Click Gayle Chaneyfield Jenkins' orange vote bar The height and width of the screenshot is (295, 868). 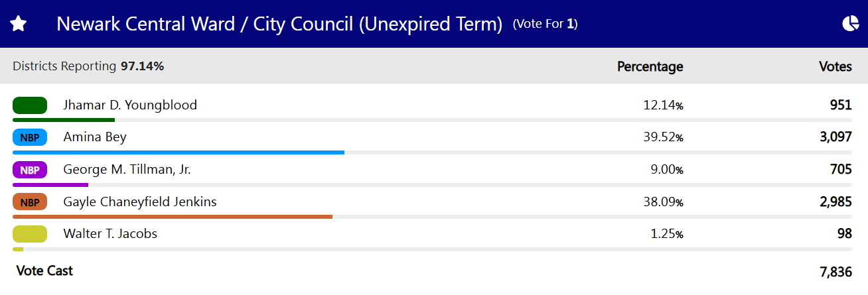click(x=172, y=217)
